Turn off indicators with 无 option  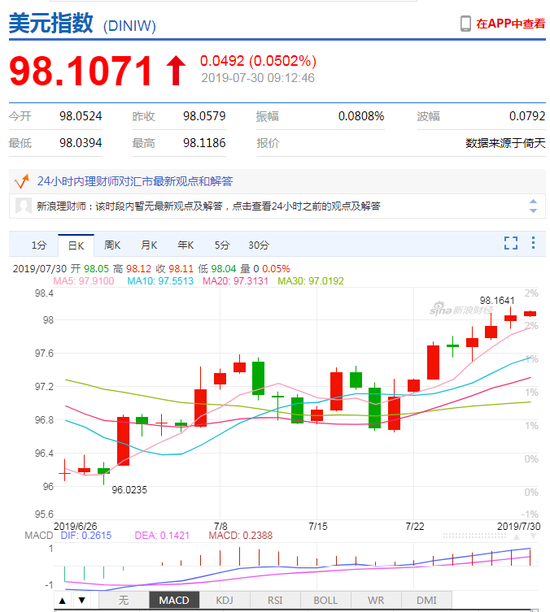[x=124, y=600]
